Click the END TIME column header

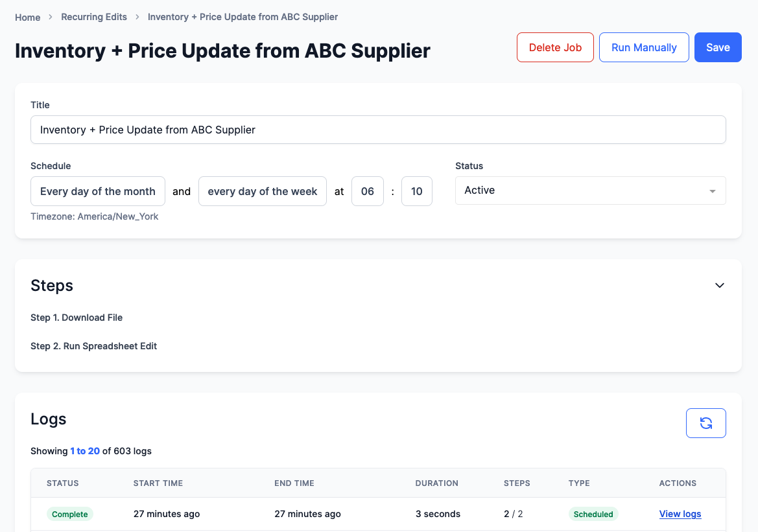coord(294,483)
